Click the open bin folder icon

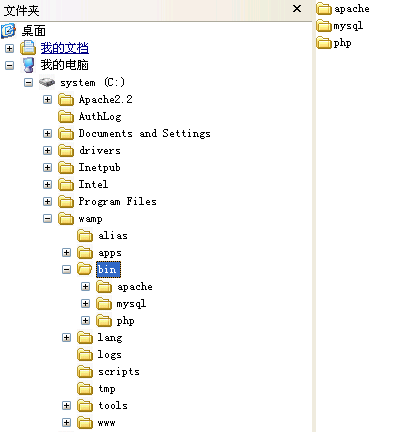[x=85, y=269]
